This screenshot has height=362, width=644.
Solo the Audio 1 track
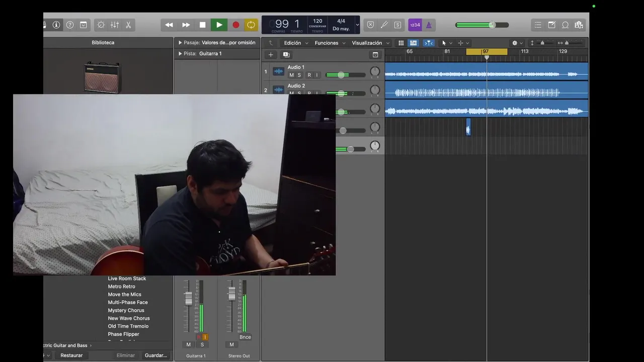[x=299, y=75]
